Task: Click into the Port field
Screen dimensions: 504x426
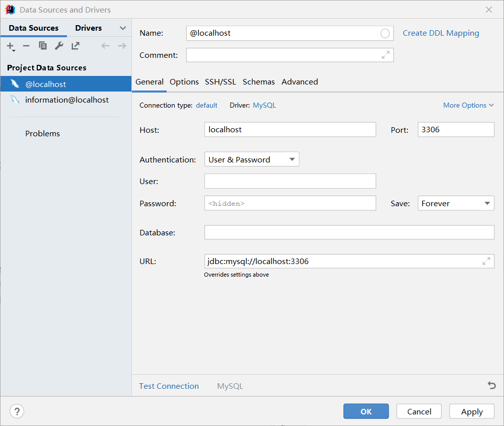Action: coord(456,130)
